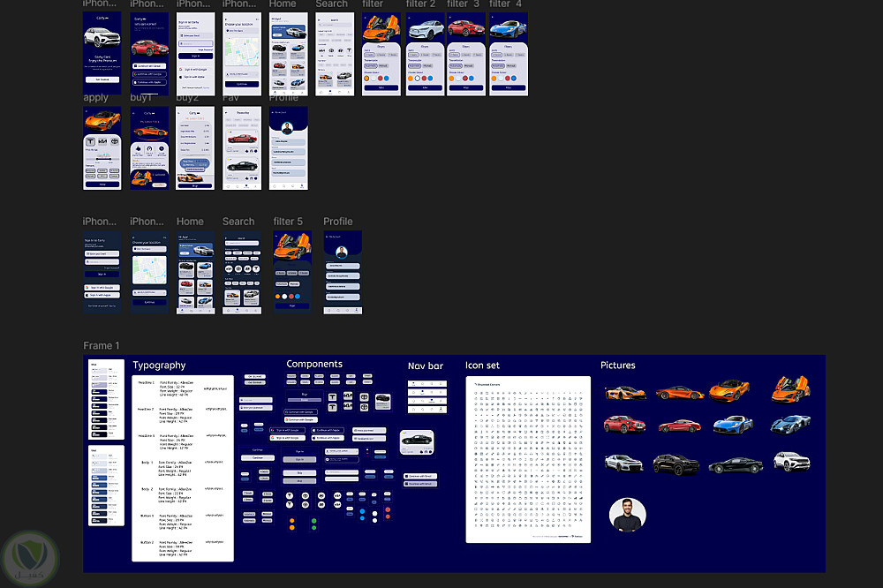Select the black sports coupe picture in Pictures

coord(736,466)
